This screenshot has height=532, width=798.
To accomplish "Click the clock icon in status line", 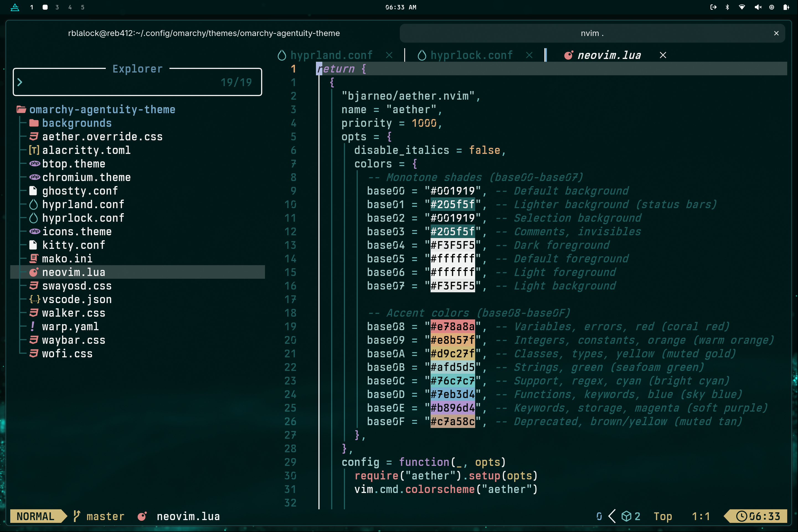I will tap(741, 516).
